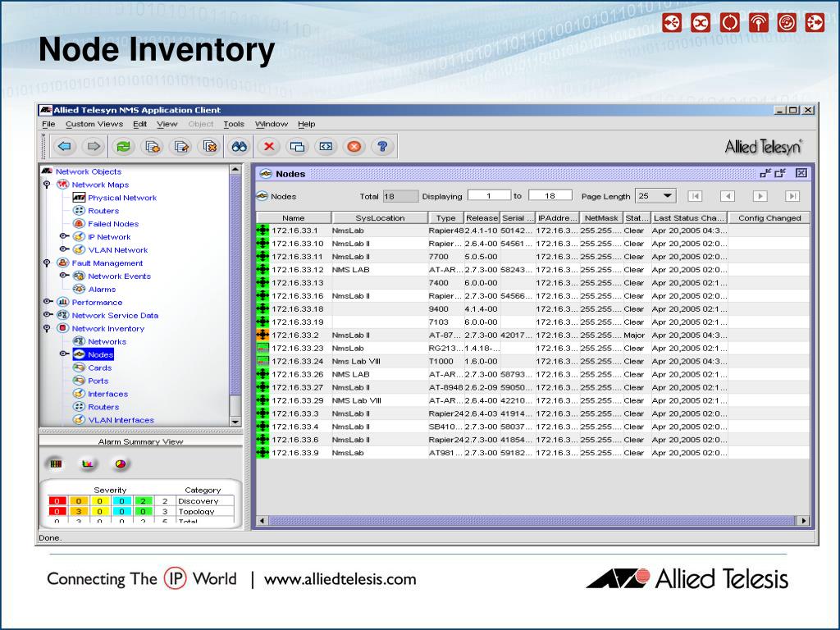Open Find using the binoculars icon

tap(239, 146)
